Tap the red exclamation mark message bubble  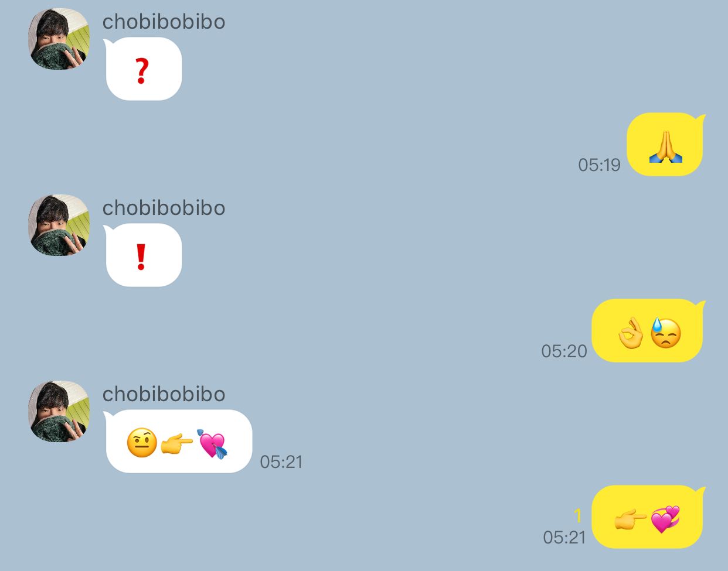pos(144,255)
